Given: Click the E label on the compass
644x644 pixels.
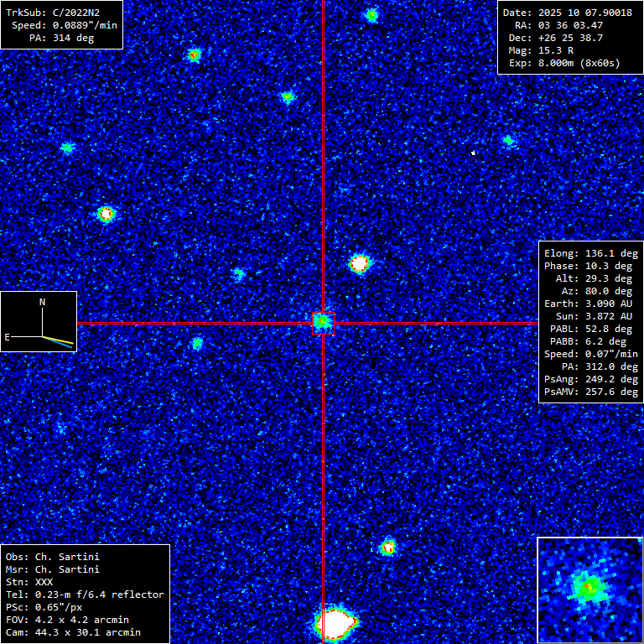Looking at the screenshot, I should point(8,337).
